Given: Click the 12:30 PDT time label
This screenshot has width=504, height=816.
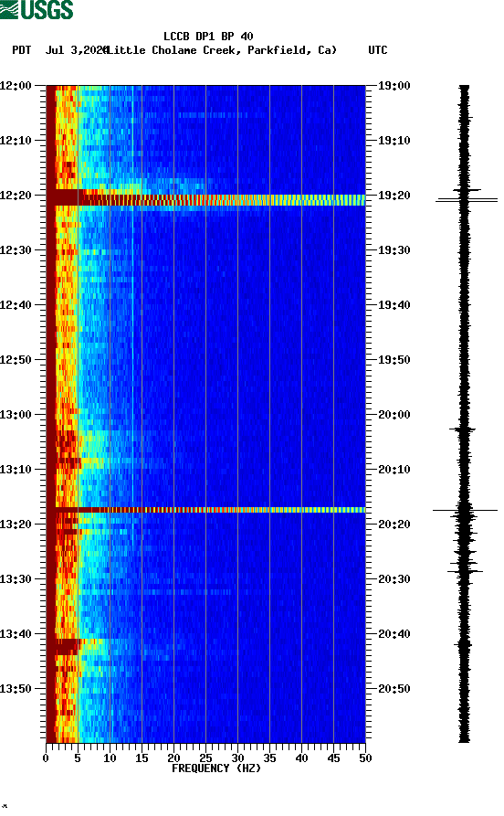Looking at the screenshot, I should (x=16, y=249).
